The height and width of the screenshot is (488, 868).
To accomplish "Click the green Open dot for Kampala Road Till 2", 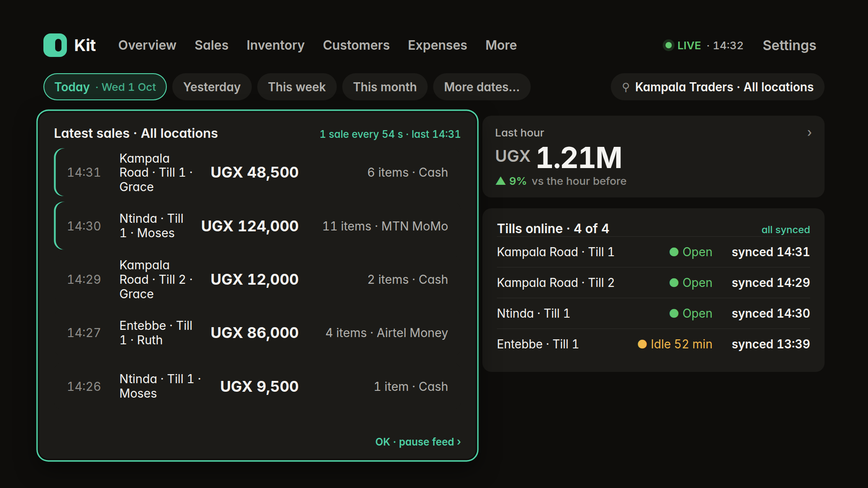I will (x=674, y=283).
